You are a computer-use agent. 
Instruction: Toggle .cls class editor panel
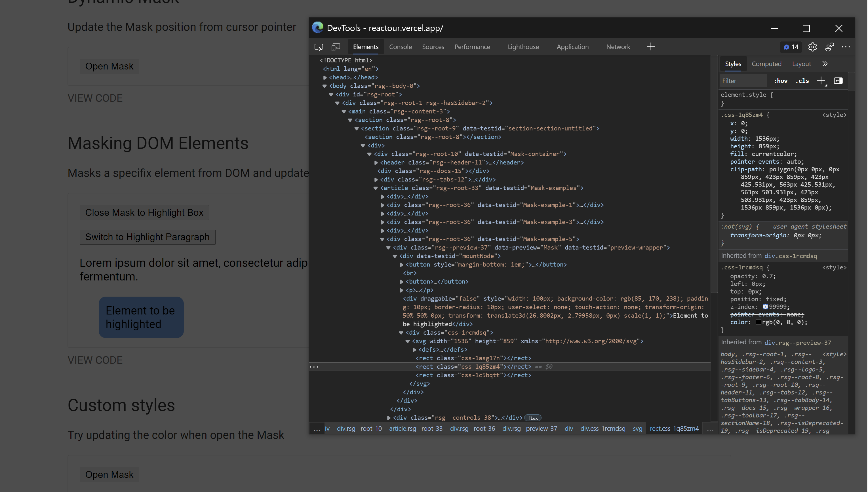pyautogui.click(x=802, y=81)
